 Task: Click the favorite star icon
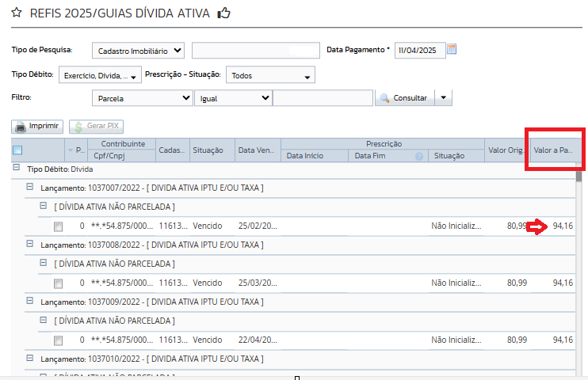(17, 13)
